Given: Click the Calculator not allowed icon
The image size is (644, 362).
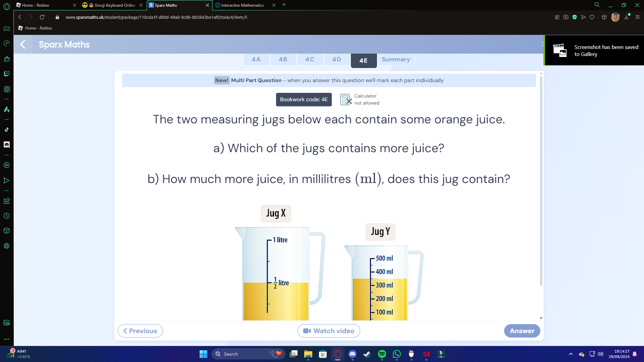Looking at the screenshot, I should pos(346,100).
